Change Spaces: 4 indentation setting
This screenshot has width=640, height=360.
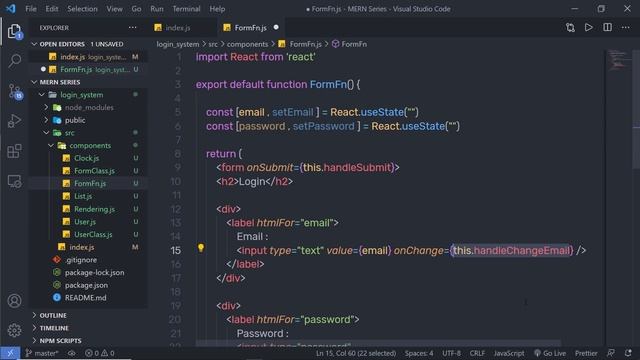(x=419, y=353)
